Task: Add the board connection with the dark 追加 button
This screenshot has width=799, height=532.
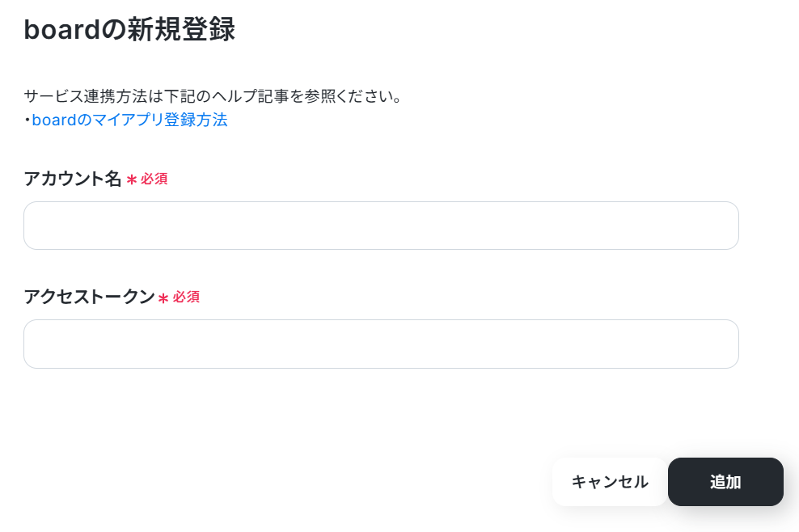Action: 725,482
